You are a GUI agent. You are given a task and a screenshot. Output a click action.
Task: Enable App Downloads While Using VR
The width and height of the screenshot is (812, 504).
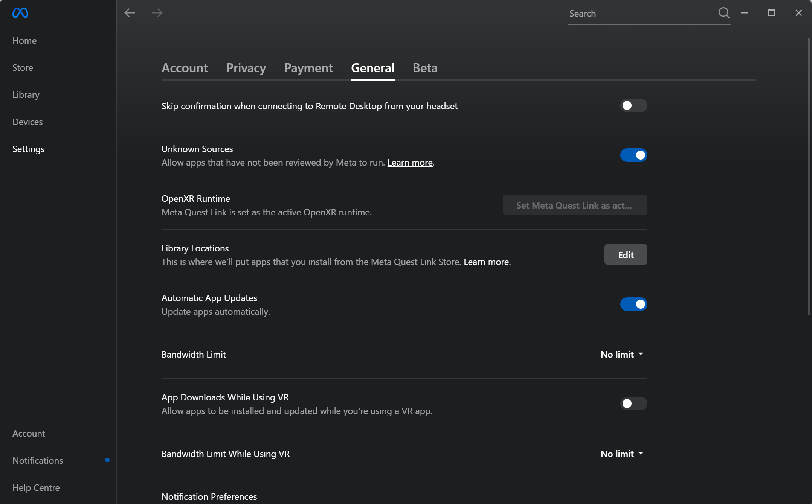coord(633,404)
